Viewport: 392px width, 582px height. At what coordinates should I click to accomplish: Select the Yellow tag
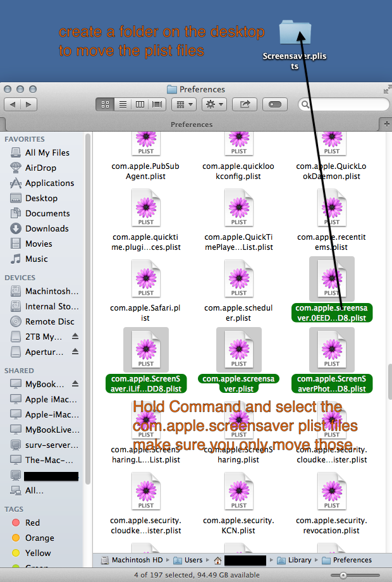coord(32,553)
